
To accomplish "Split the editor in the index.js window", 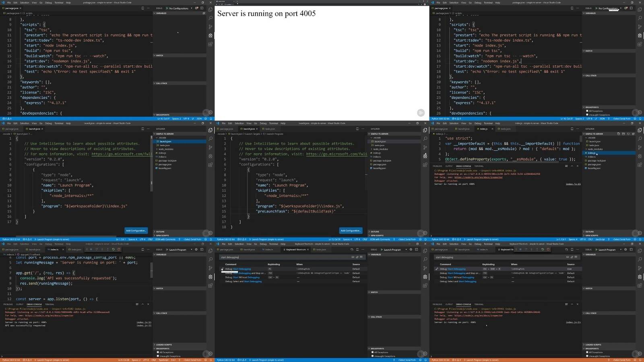I will (x=572, y=129).
